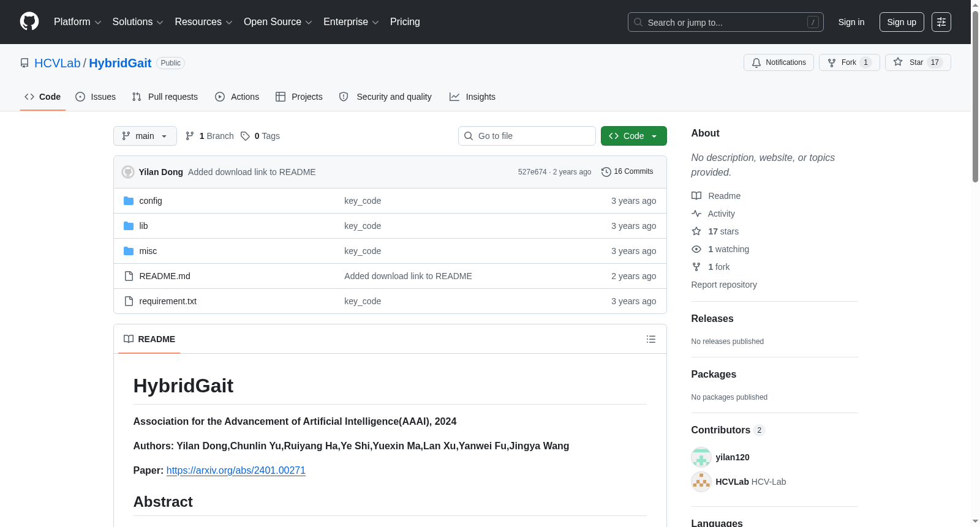Screen dimensions: 980x527
Task: Click the config folder icon
Action: click(x=129, y=201)
